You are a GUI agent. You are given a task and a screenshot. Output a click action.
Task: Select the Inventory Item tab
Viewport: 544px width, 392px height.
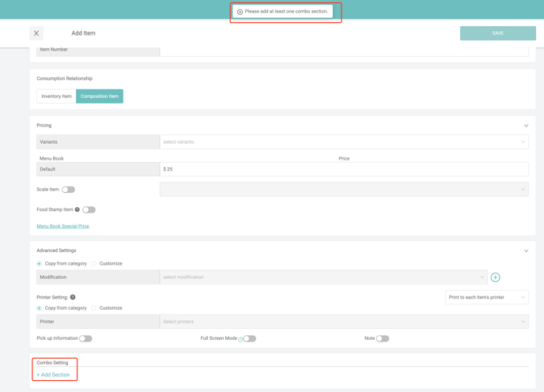tap(56, 96)
